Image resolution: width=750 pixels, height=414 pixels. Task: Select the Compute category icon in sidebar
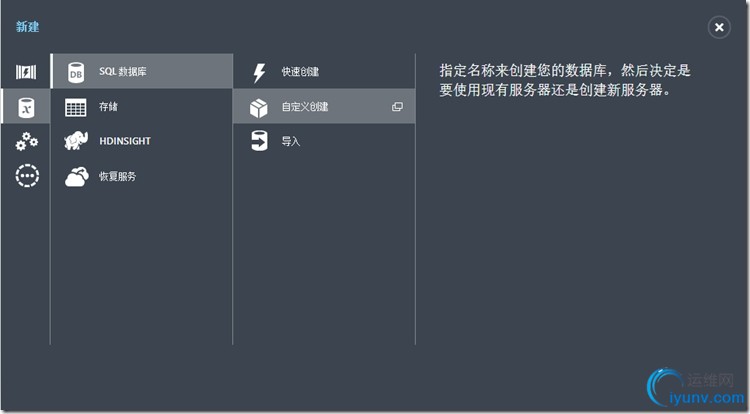pyautogui.click(x=26, y=72)
